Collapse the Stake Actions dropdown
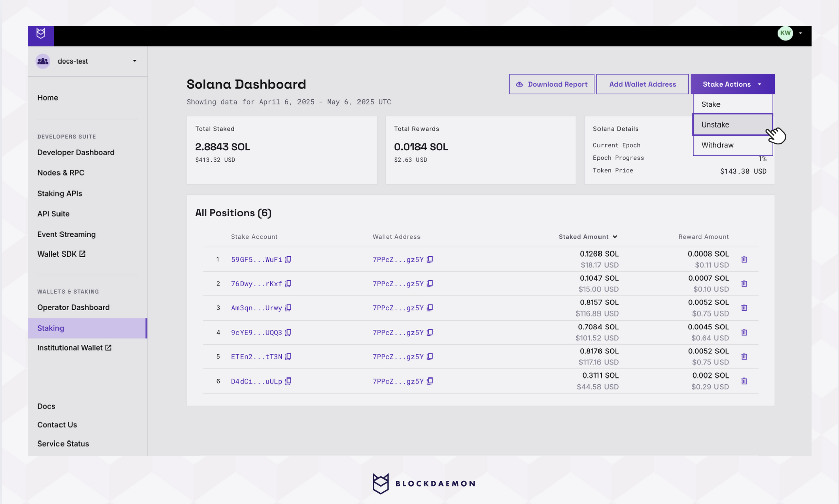Screen dimensions: 839x504 click(733, 84)
